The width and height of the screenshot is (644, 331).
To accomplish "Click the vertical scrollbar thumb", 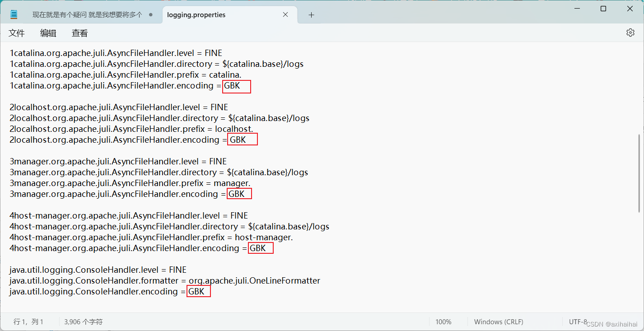I will pyautogui.click(x=639, y=173).
